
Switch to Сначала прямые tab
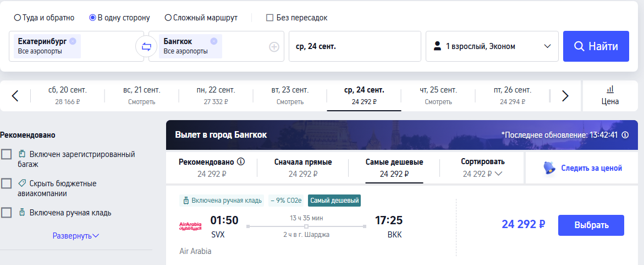[303, 167]
